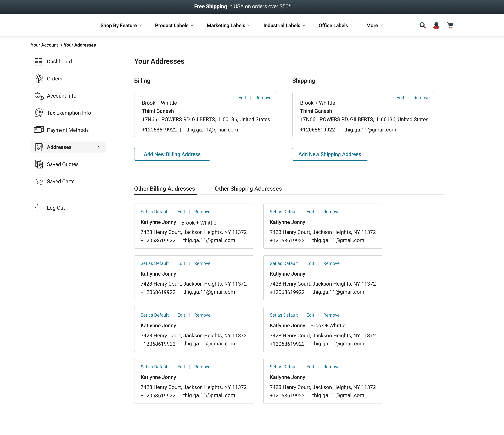Click the search magnifier icon
Screen dimensions: 504x435
[422, 25]
